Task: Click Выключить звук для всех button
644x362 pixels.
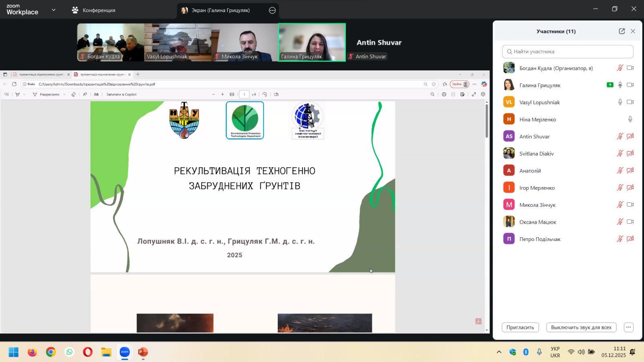Action: point(581,327)
